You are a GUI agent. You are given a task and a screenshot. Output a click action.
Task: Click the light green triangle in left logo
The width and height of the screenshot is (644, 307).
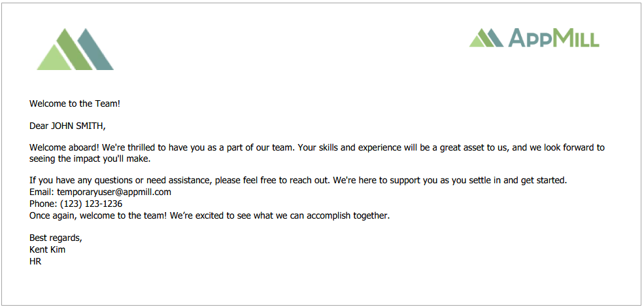54,58
